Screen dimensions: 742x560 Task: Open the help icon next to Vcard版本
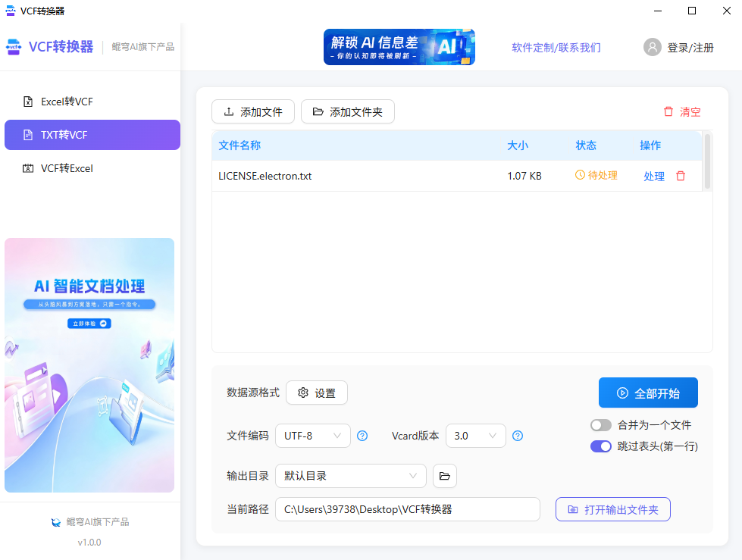[x=518, y=436]
